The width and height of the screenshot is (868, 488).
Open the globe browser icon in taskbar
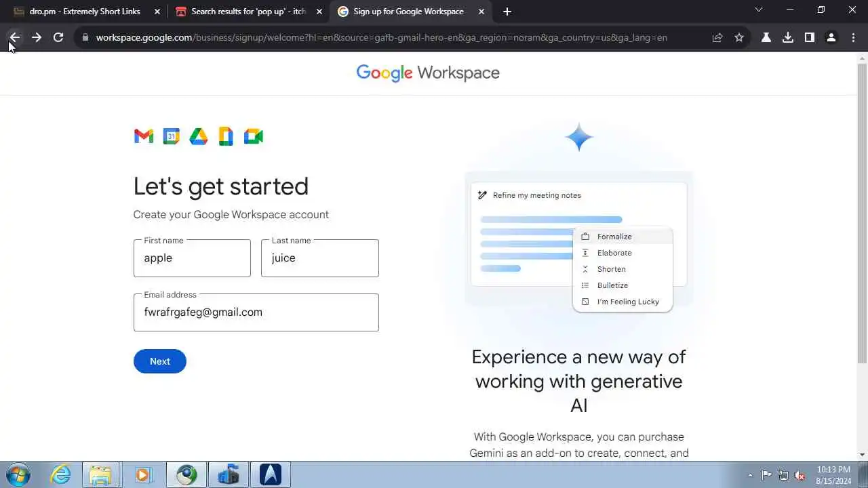pyautogui.click(x=186, y=474)
